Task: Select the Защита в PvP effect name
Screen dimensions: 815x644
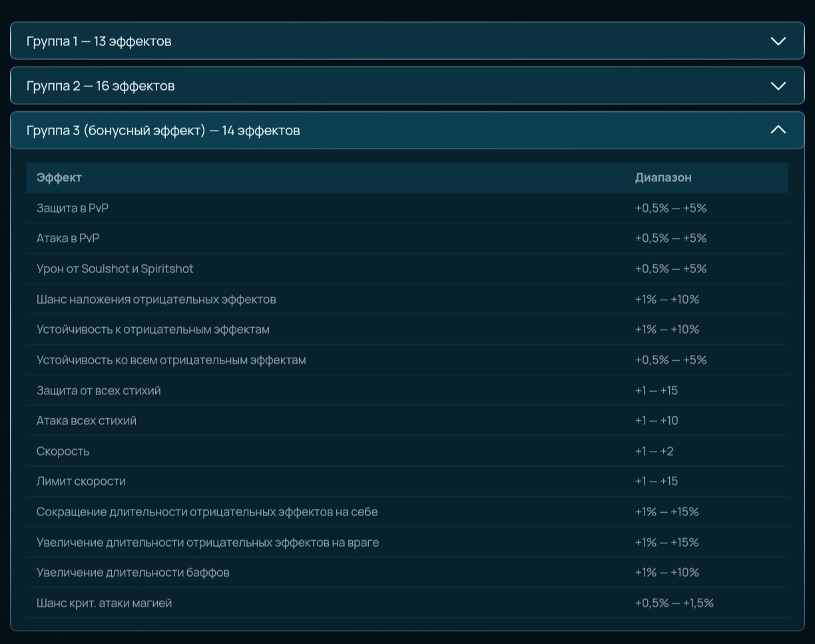Action: (73, 208)
